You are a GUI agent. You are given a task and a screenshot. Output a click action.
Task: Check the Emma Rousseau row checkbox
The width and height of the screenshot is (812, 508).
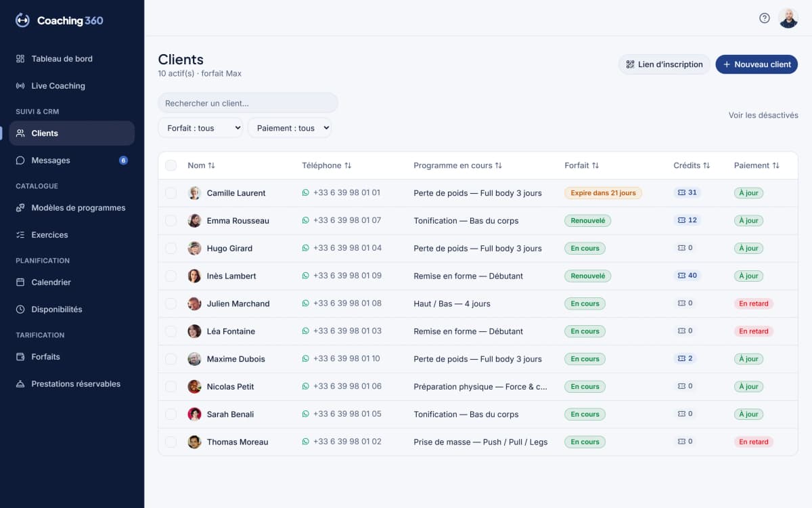(171, 221)
